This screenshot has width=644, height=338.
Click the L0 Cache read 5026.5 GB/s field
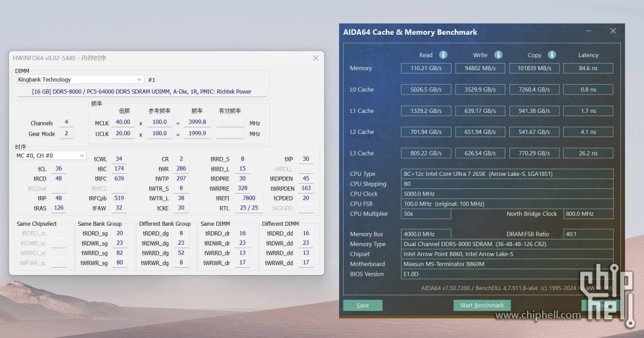pos(426,89)
